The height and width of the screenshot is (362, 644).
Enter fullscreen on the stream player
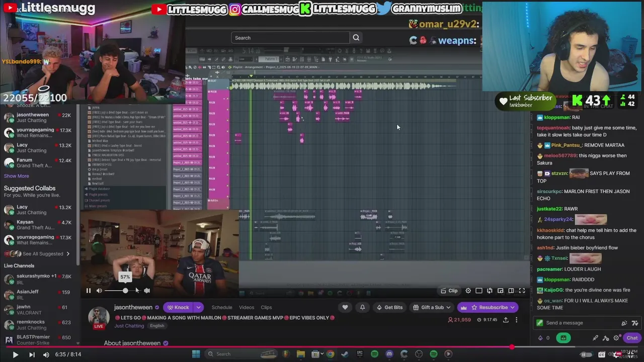point(522,291)
